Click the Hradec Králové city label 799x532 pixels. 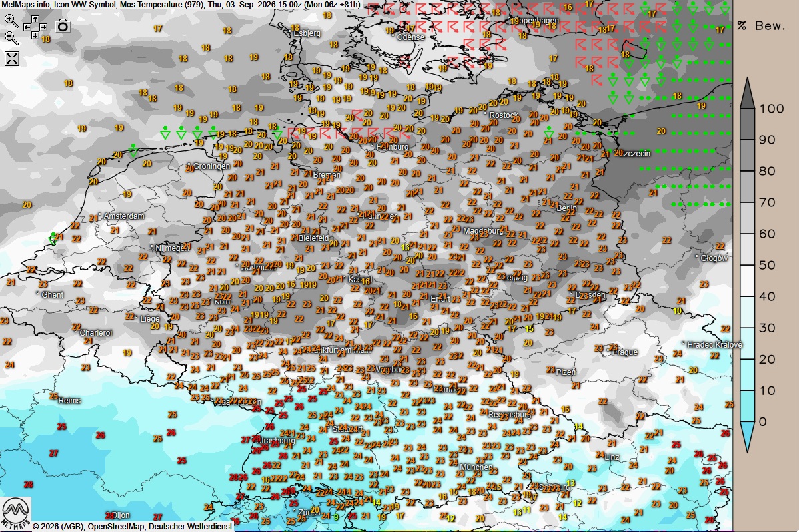click(714, 345)
